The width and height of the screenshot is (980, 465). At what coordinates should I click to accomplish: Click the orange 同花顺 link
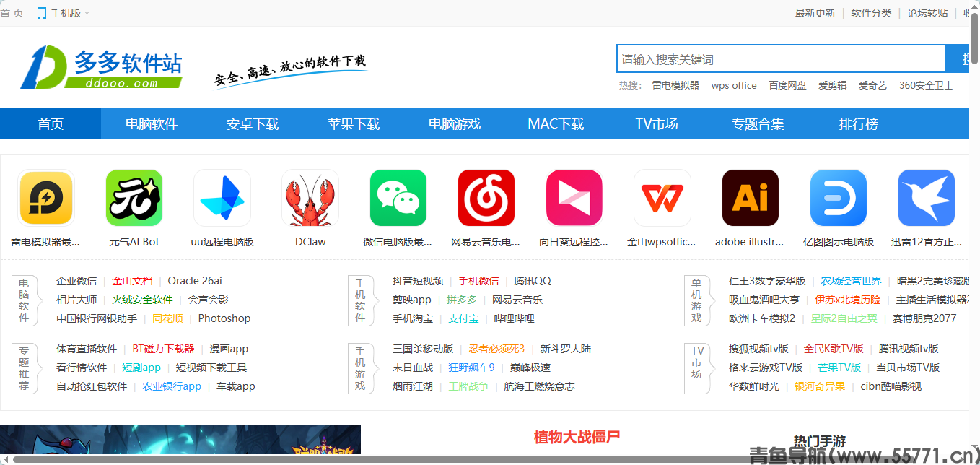click(x=167, y=318)
